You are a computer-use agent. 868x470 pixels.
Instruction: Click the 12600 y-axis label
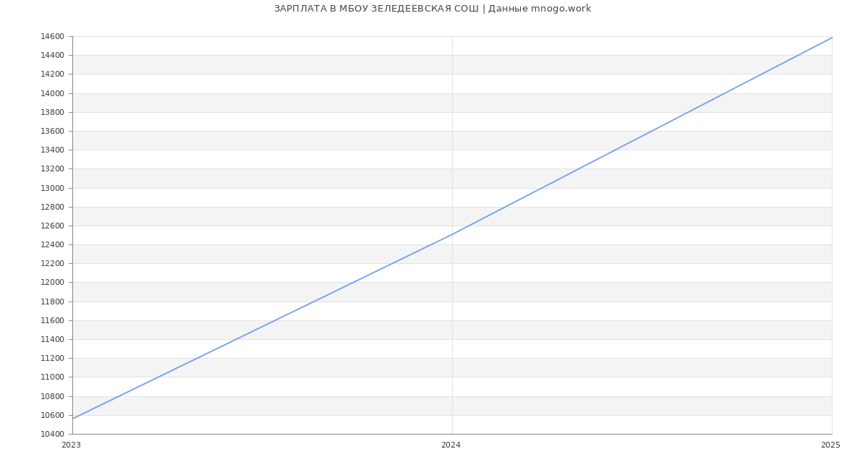pos(52,226)
